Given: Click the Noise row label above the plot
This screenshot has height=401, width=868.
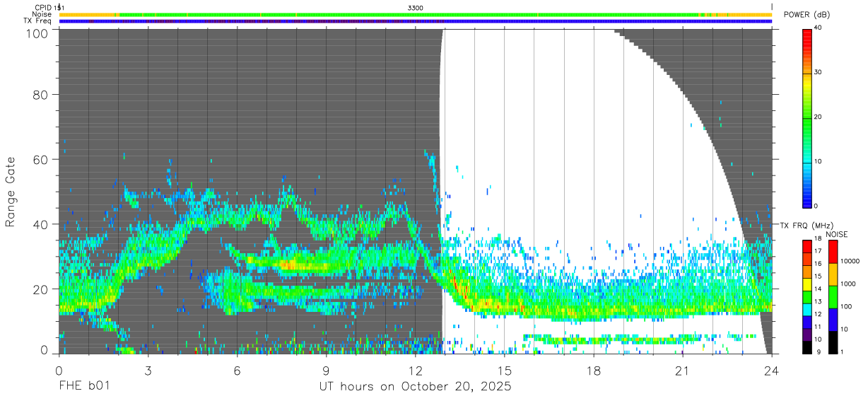Looking at the screenshot, I should tap(41, 14).
